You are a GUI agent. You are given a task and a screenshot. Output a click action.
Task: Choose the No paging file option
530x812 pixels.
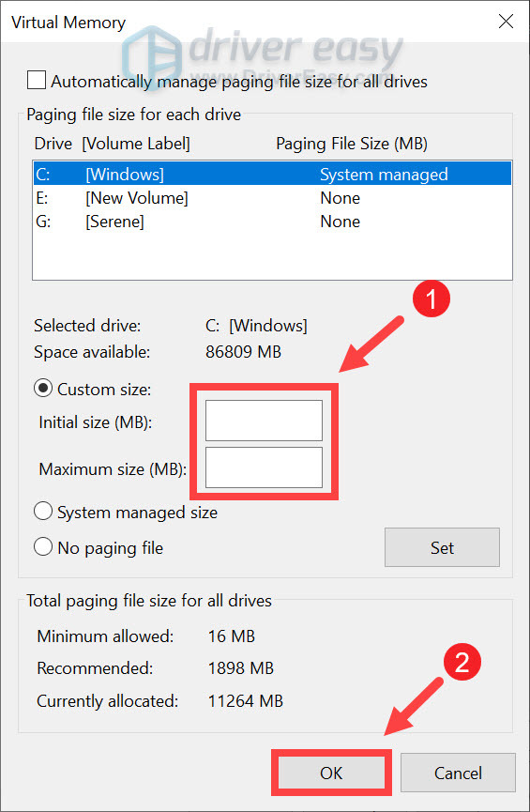coord(43,547)
